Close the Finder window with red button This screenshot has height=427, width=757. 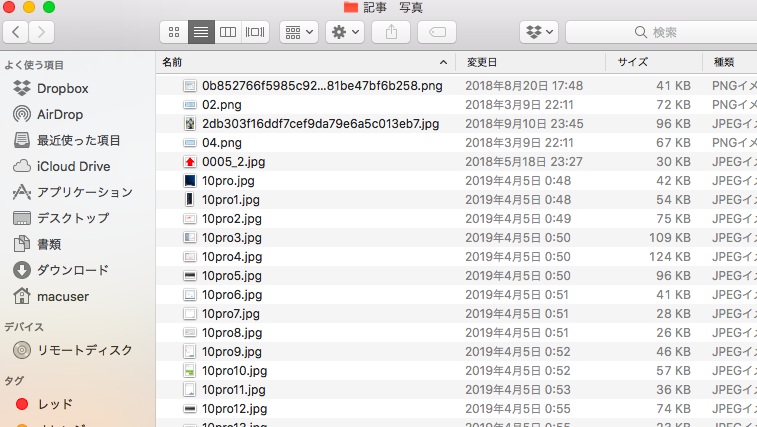coord(9,7)
